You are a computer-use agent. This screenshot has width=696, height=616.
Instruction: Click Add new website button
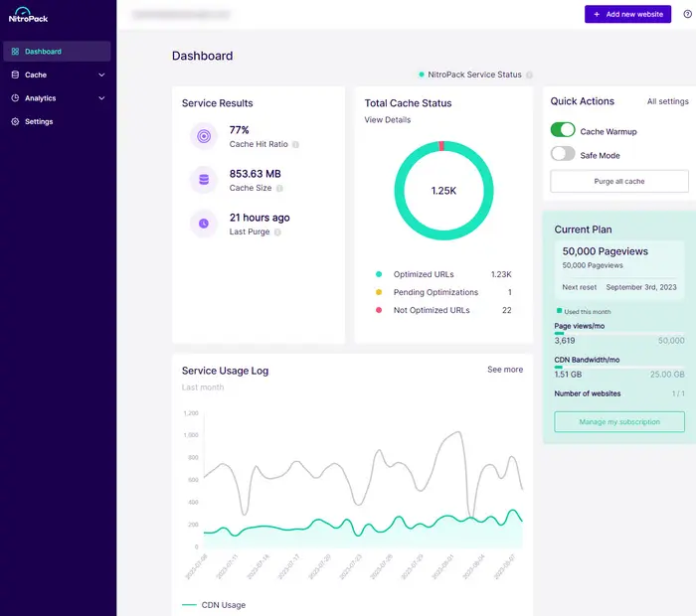(x=627, y=14)
